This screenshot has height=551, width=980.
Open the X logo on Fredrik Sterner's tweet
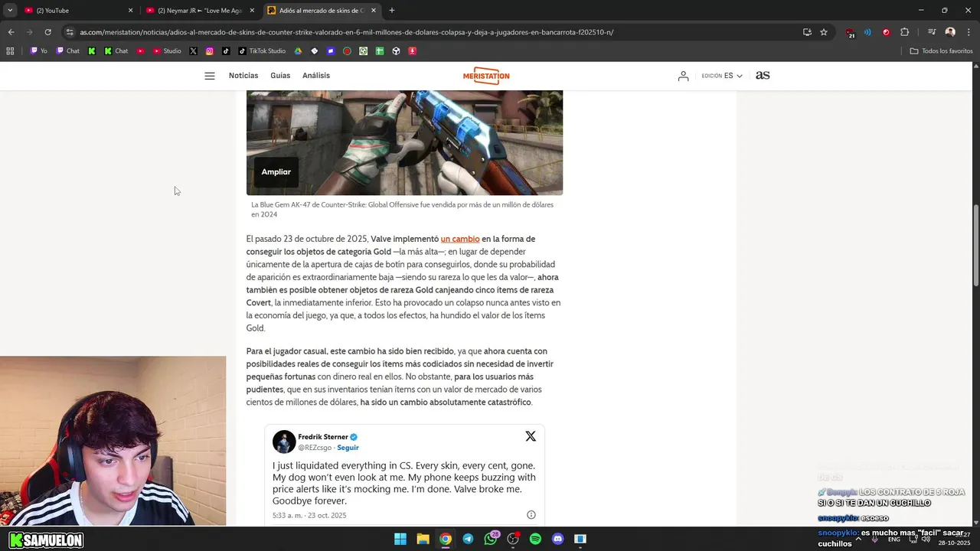click(x=531, y=436)
